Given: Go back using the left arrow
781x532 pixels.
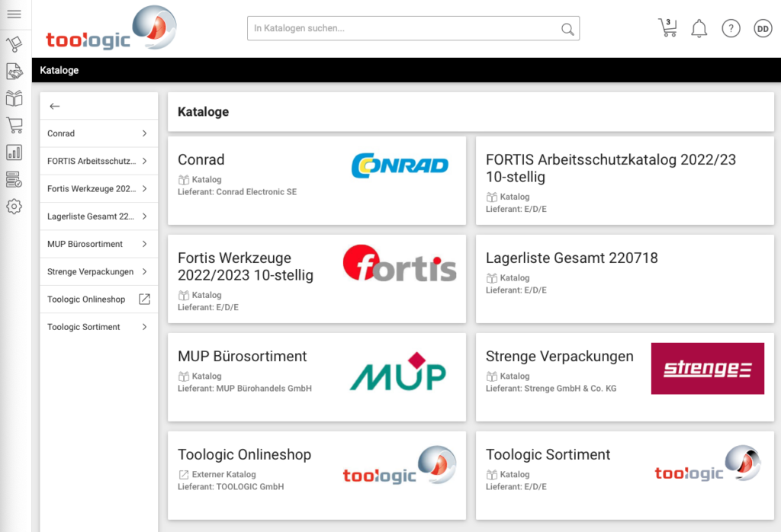Looking at the screenshot, I should [x=55, y=106].
